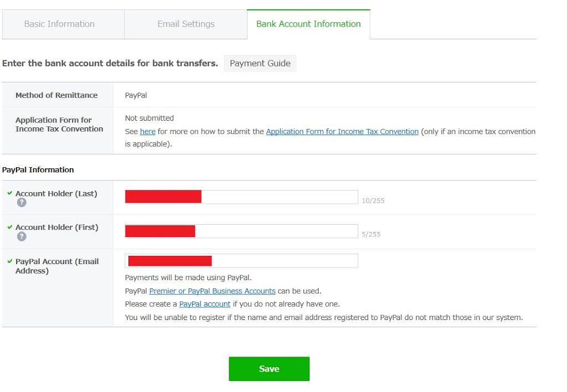Viewport: 567px width, 392px height.
Task: Click into the PayPal Account email field
Action: tap(282, 261)
